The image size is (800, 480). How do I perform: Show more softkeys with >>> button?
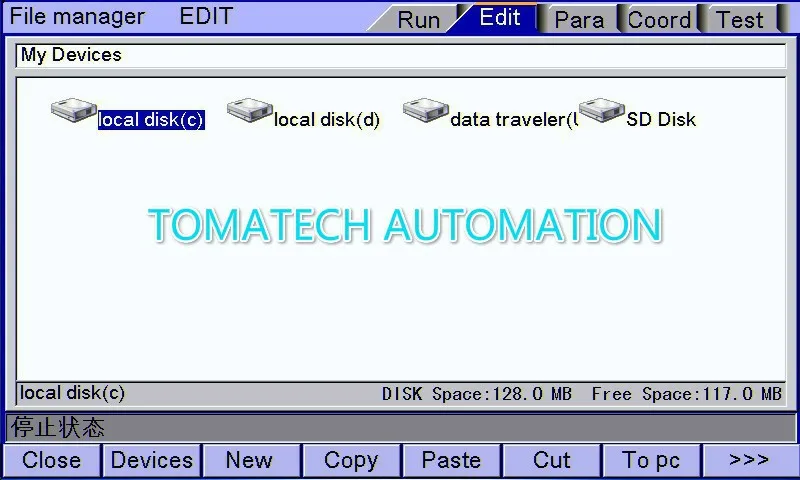tap(750, 461)
